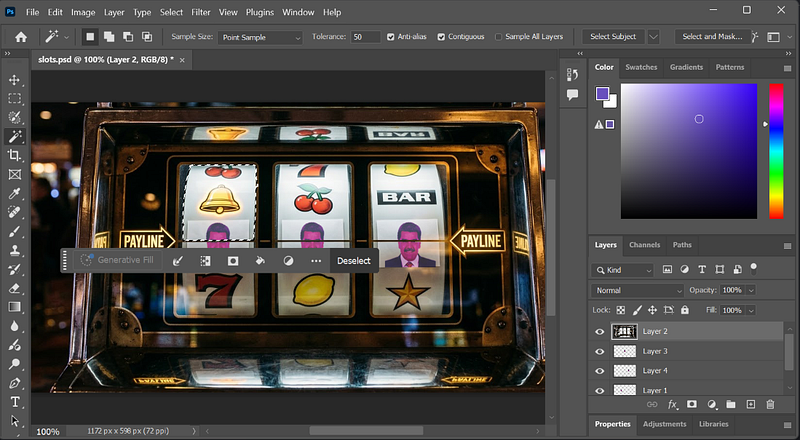Open the Comments panel icon
Image resolution: width=800 pixels, height=440 pixels.
(572, 94)
